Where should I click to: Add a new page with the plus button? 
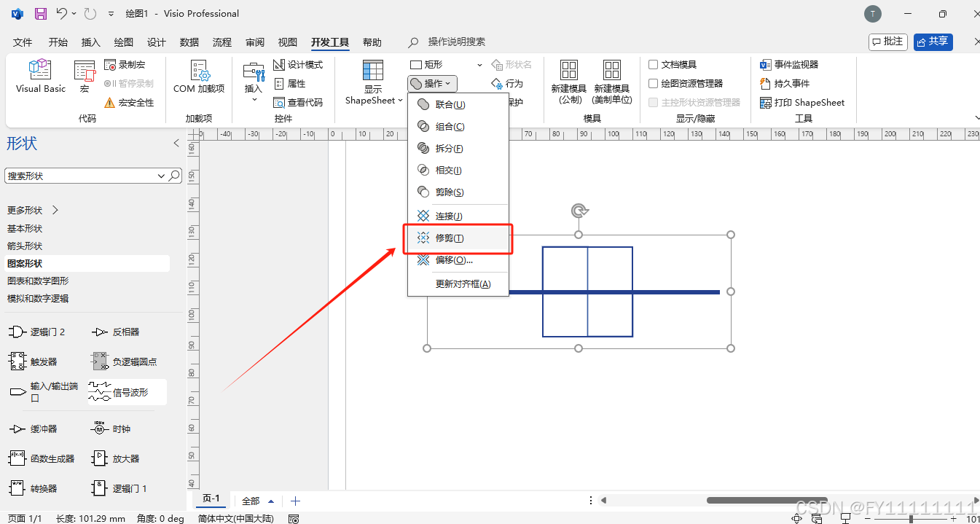click(295, 501)
